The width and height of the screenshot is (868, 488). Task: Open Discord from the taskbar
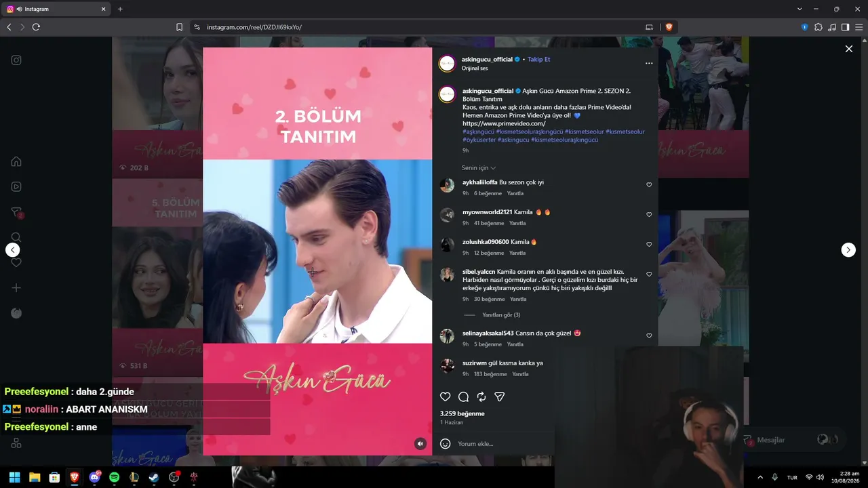[x=94, y=477]
